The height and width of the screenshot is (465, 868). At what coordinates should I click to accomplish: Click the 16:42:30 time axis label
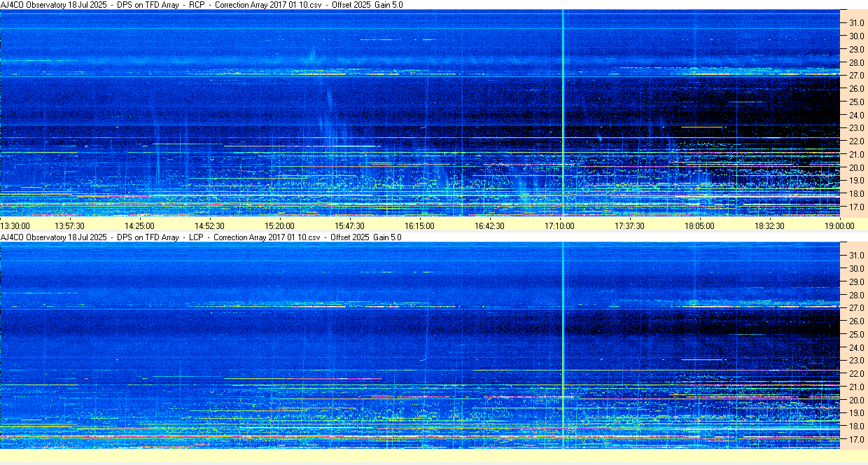pyautogui.click(x=489, y=225)
